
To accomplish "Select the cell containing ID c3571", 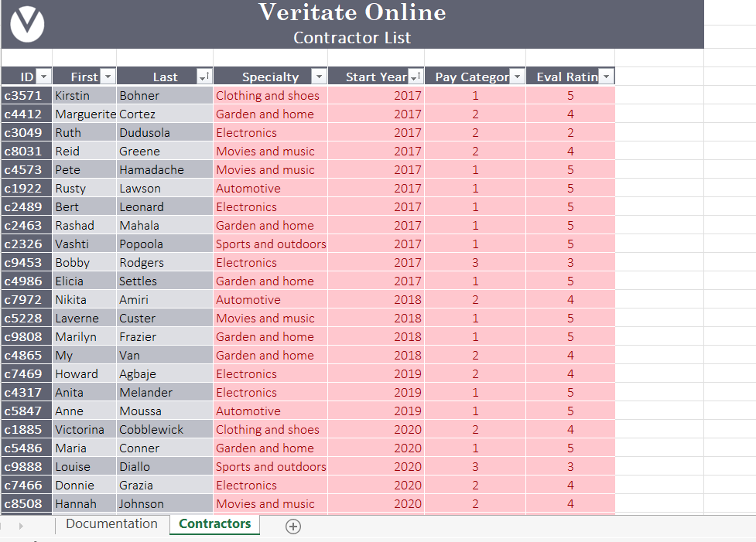I will pyautogui.click(x=26, y=95).
